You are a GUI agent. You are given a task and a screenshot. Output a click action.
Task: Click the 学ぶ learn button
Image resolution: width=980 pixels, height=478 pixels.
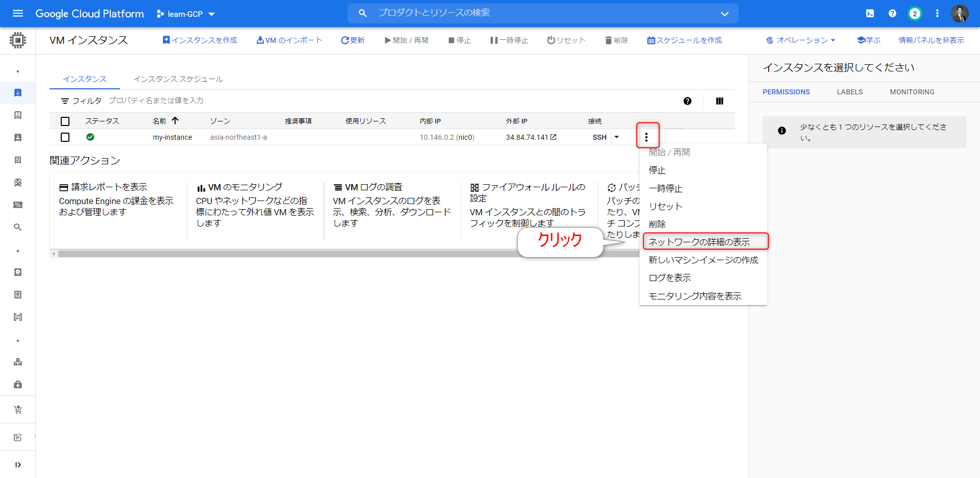(869, 40)
